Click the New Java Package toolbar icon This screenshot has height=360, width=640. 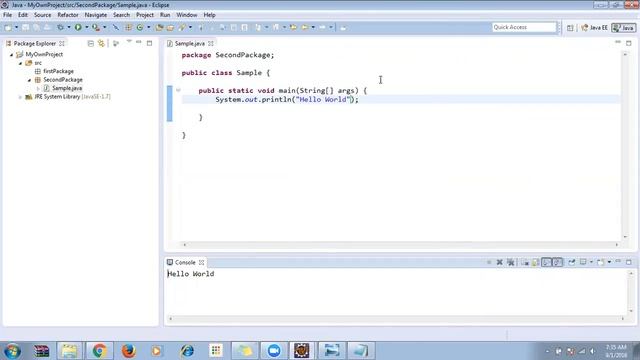pyautogui.click(x=129, y=27)
